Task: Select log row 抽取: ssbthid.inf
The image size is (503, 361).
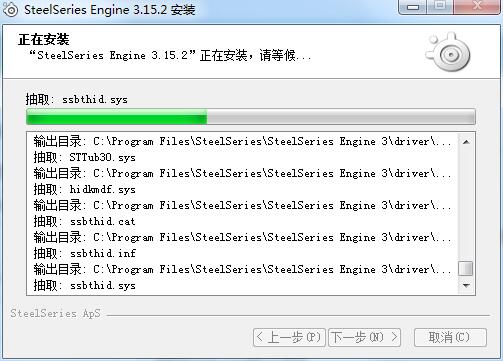Action: point(85,253)
